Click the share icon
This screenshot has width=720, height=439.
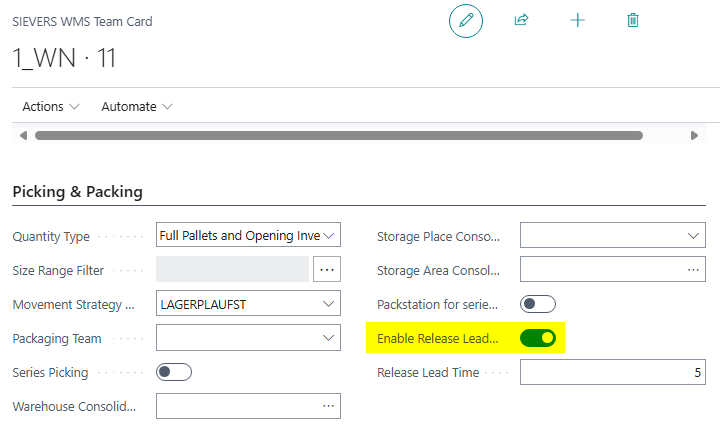[x=521, y=20]
